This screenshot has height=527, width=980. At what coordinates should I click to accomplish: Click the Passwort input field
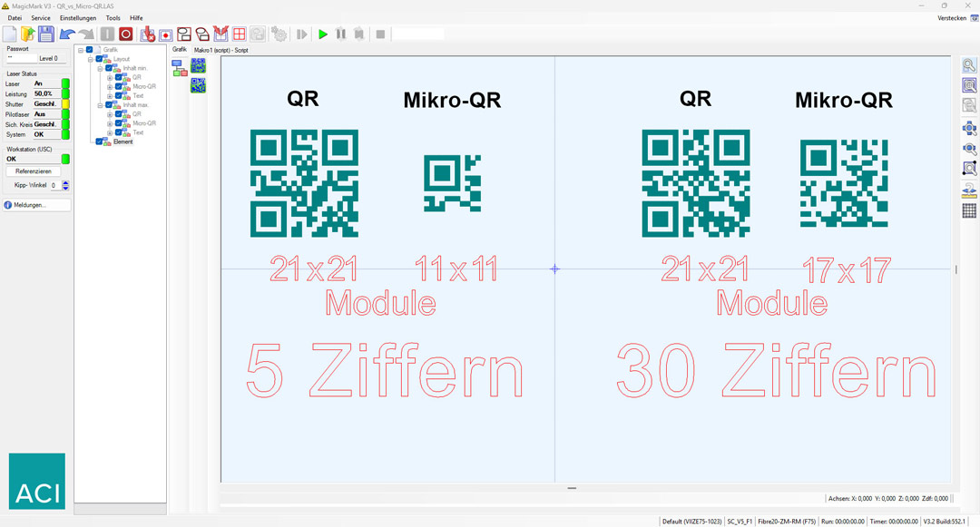tap(21, 58)
